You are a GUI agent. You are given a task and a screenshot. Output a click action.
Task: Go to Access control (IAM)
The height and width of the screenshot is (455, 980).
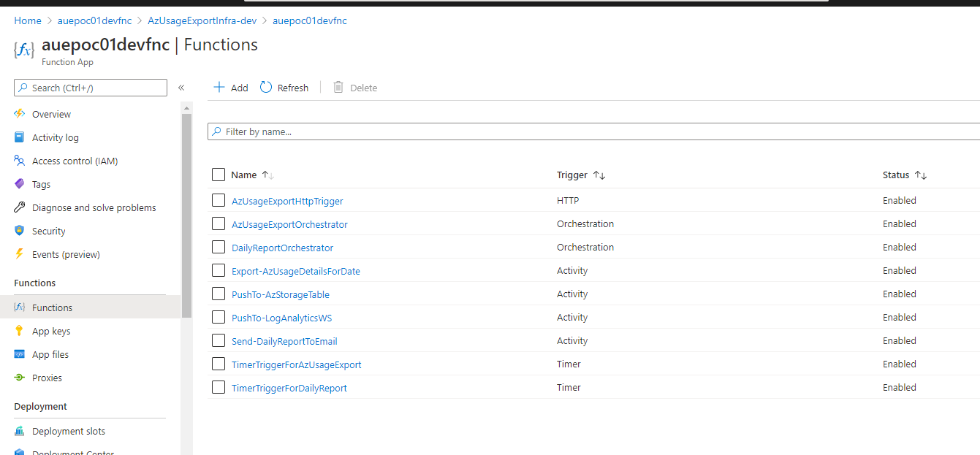(75, 161)
